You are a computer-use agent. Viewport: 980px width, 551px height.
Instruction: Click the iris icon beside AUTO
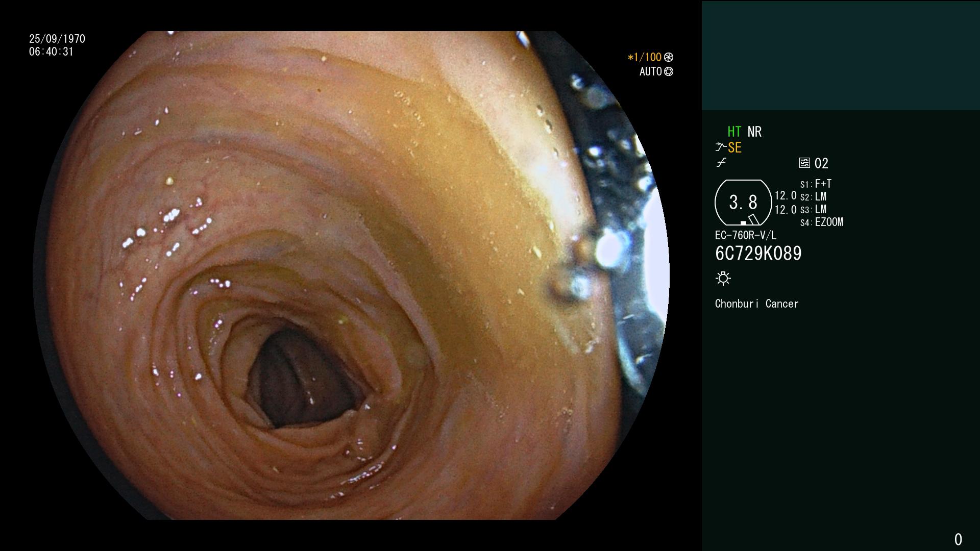[x=669, y=71]
